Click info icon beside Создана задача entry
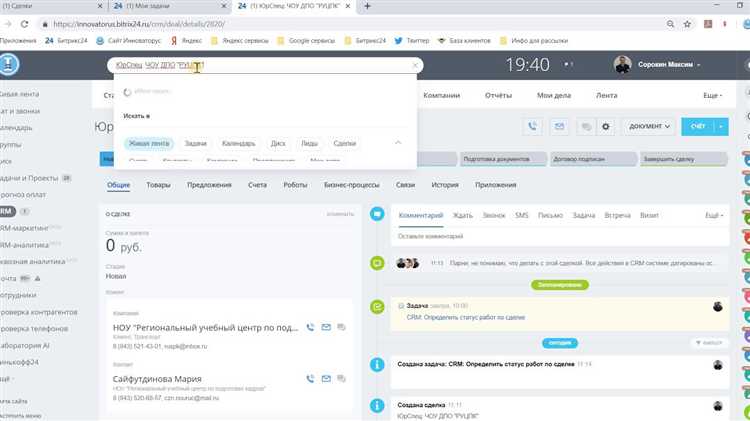The width and height of the screenshot is (750, 421). point(377,365)
